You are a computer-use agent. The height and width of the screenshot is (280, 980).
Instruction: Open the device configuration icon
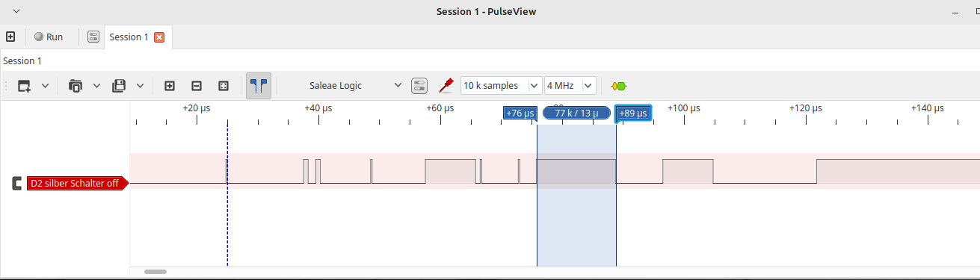tap(419, 86)
